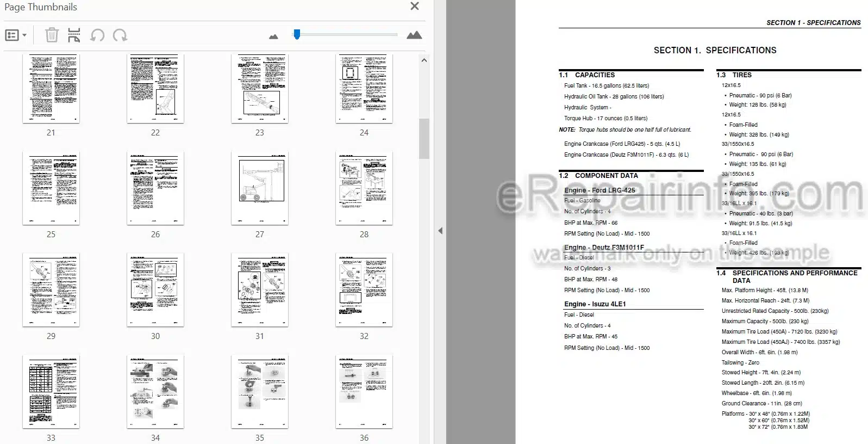Screen dimensions: 868x444
Task: Click 'Hydraulic Oil Tank - 28 gallons' line
Action: (x=614, y=97)
